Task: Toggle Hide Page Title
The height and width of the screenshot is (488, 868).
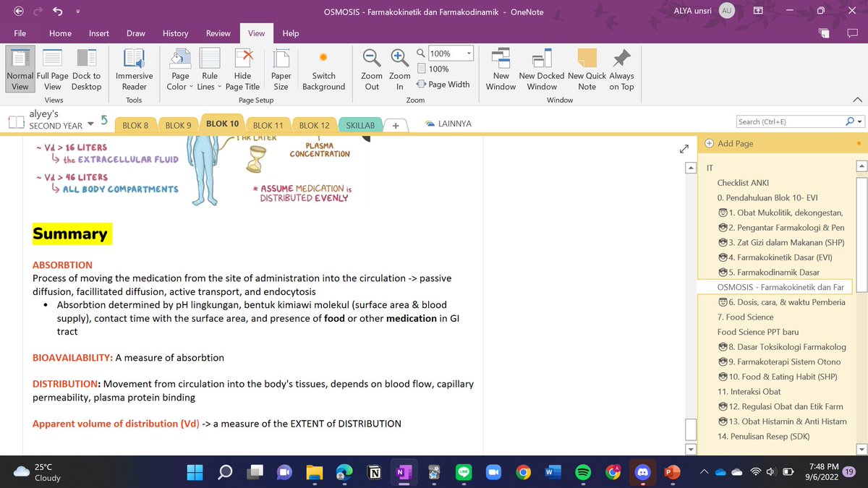Action: pyautogui.click(x=242, y=69)
